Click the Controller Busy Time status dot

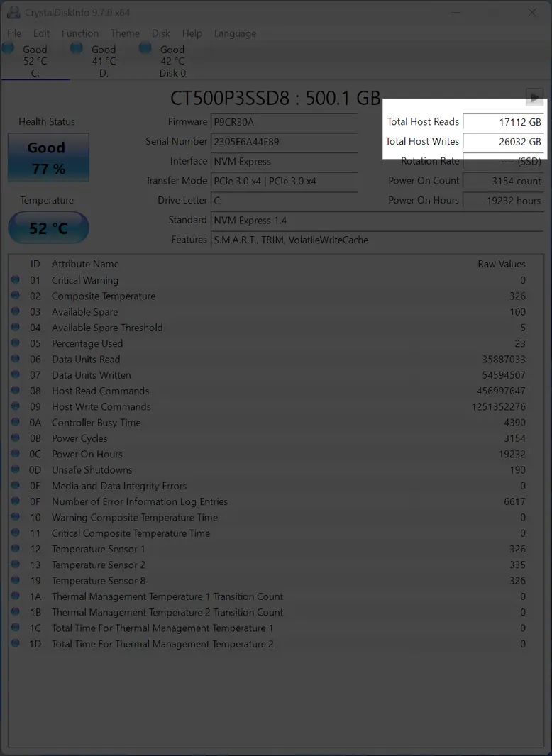point(16,422)
